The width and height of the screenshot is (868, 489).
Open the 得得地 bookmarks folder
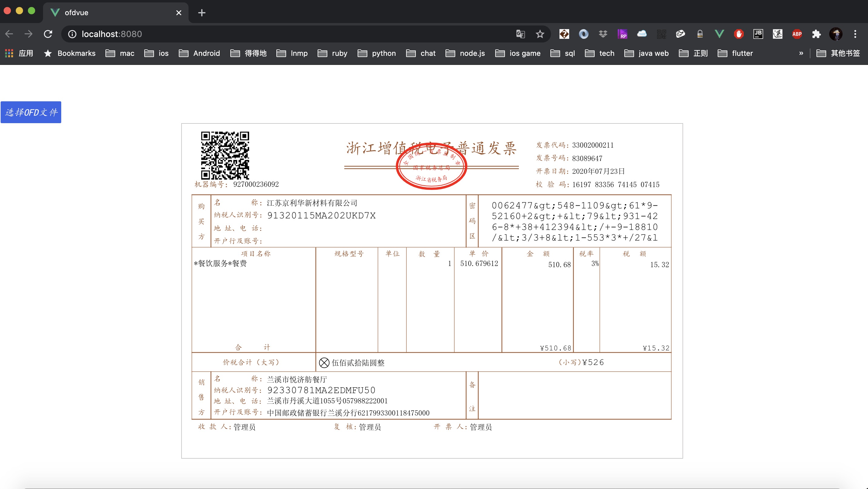pos(249,53)
